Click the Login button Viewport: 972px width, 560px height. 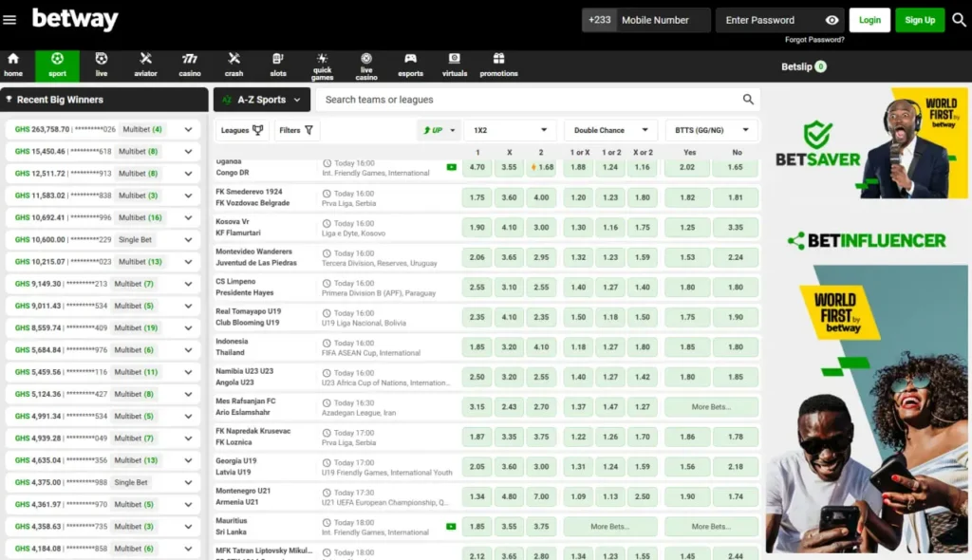(x=869, y=20)
